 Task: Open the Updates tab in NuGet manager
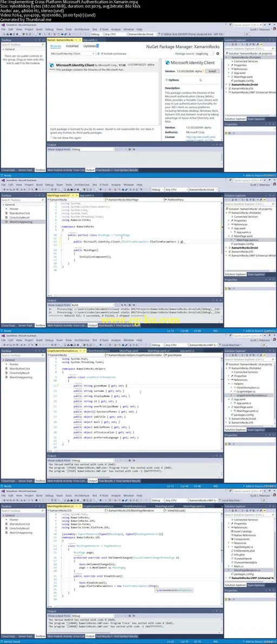pos(91,46)
